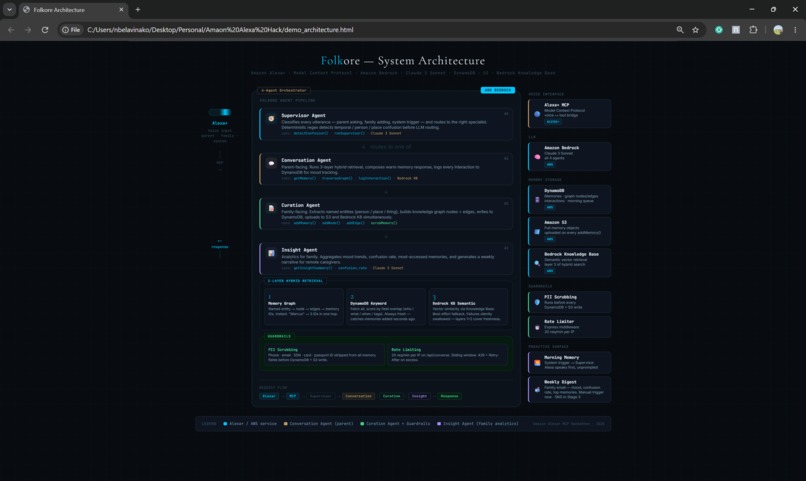Click the Alexa+ label under the device
806x481 pixels.
(219, 123)
